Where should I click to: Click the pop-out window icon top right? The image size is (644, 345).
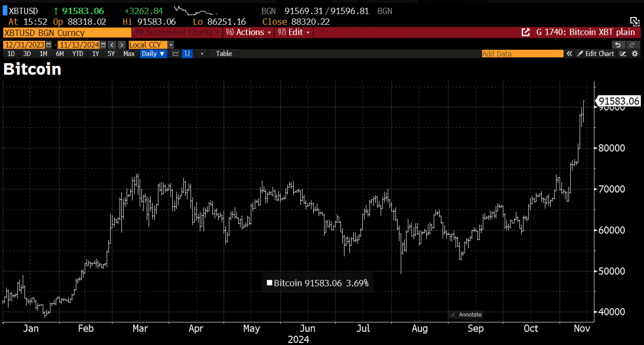pyautogui.click(x=635, y=22)
